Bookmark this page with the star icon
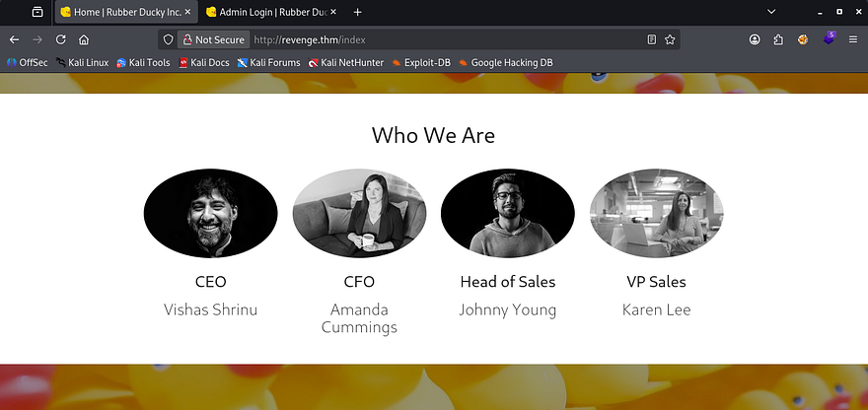Image resolution: width=868 pixels, height=410 pixels. 670,39
